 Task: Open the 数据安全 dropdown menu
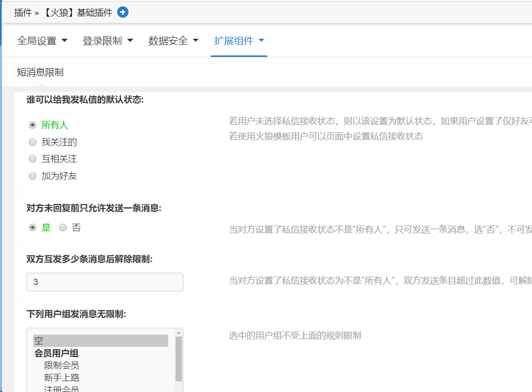pyautogui.click(x=174, y=41)
